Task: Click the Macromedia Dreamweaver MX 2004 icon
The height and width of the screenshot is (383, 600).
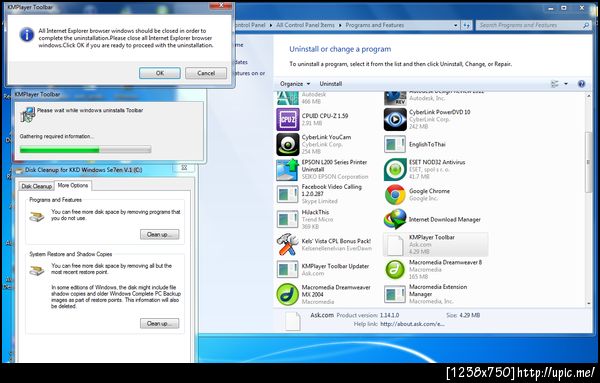Action: [287, 295]
